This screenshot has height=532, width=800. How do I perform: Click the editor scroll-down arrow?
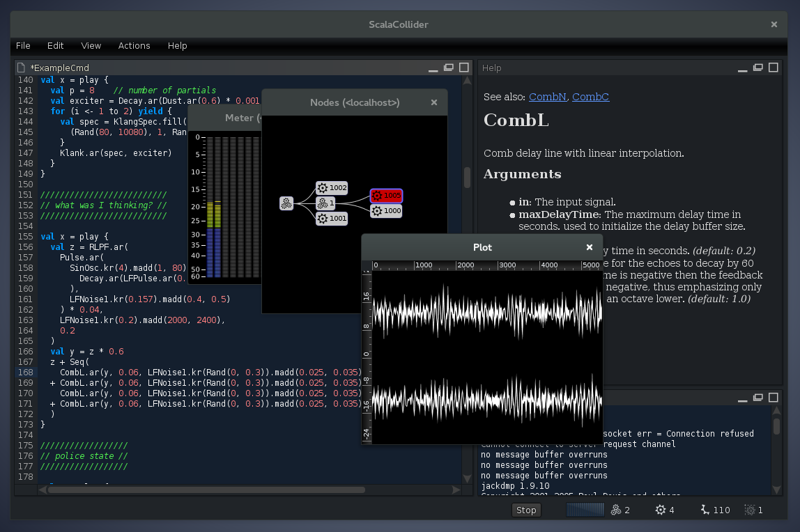(467, 478)
